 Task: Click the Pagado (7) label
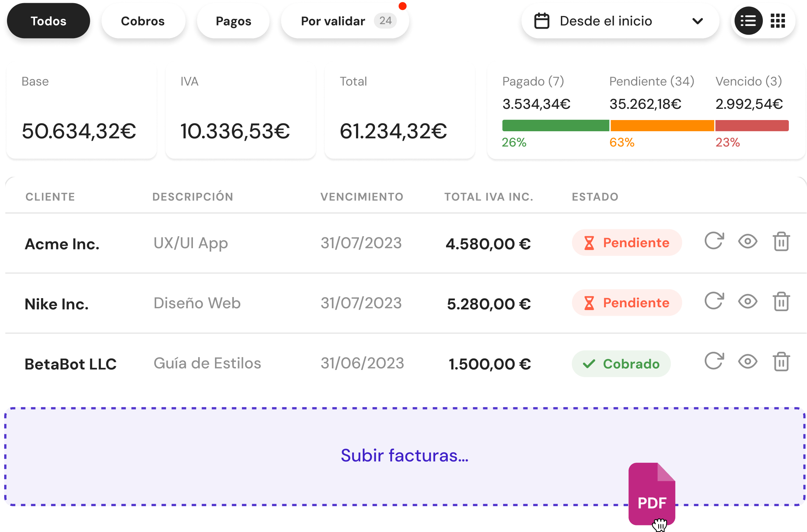click(533, 81)
